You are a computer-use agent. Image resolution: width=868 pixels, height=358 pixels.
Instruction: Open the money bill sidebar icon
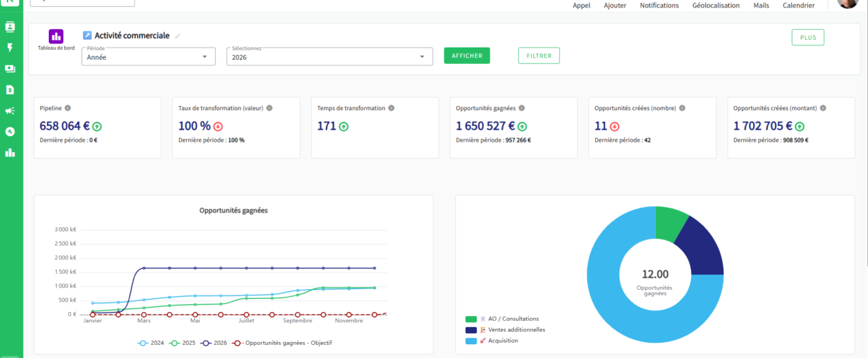pos(10,69)
